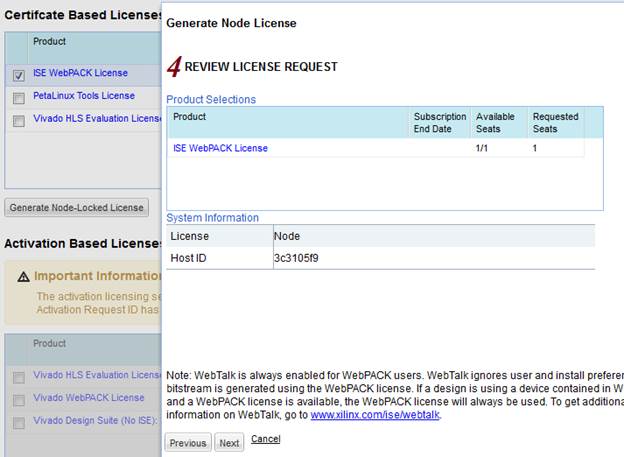Image resolution: width=624 pixels, height=457 pixels.
Task: Click the Important Information heading text
Action: (x=98, y=276)
